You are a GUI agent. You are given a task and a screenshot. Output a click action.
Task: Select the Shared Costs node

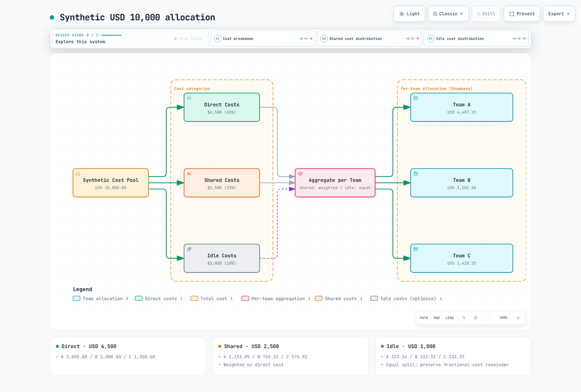pyautogui.click(x=222, y=183)
